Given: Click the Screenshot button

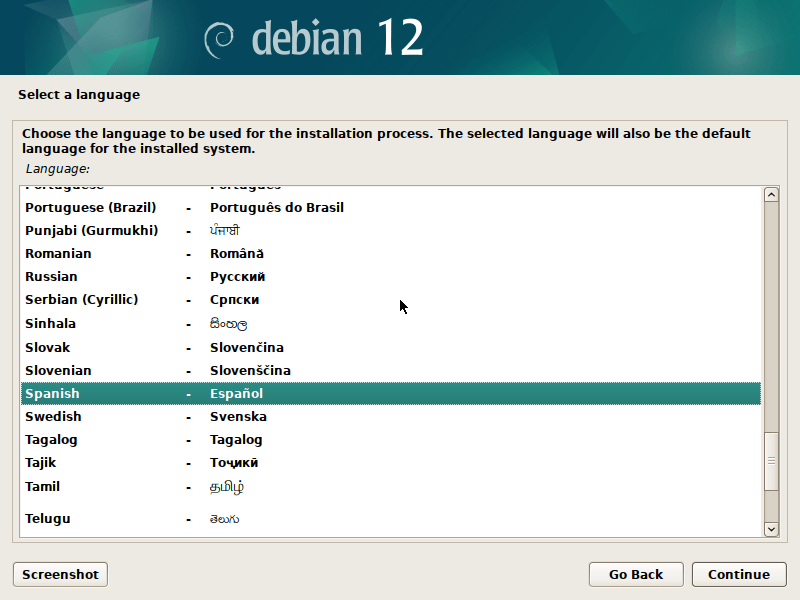Looking at the screenshot, I should tap(60, 574).
